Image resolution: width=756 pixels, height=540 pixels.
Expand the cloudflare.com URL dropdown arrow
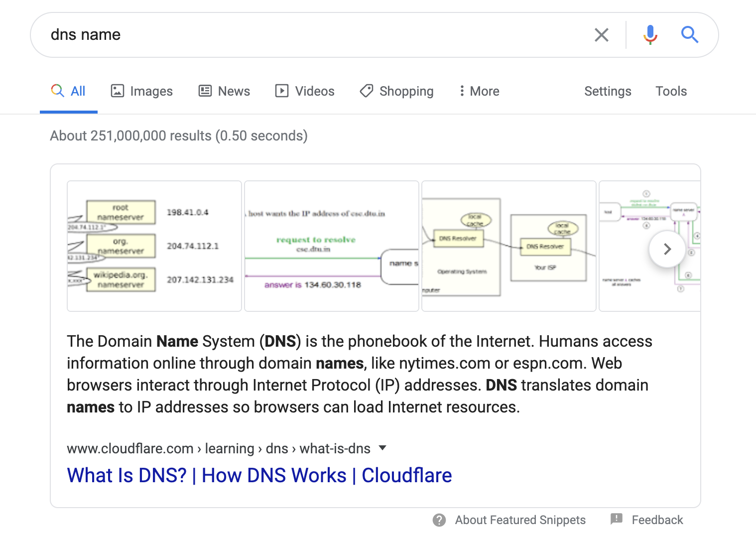[382, 448]
